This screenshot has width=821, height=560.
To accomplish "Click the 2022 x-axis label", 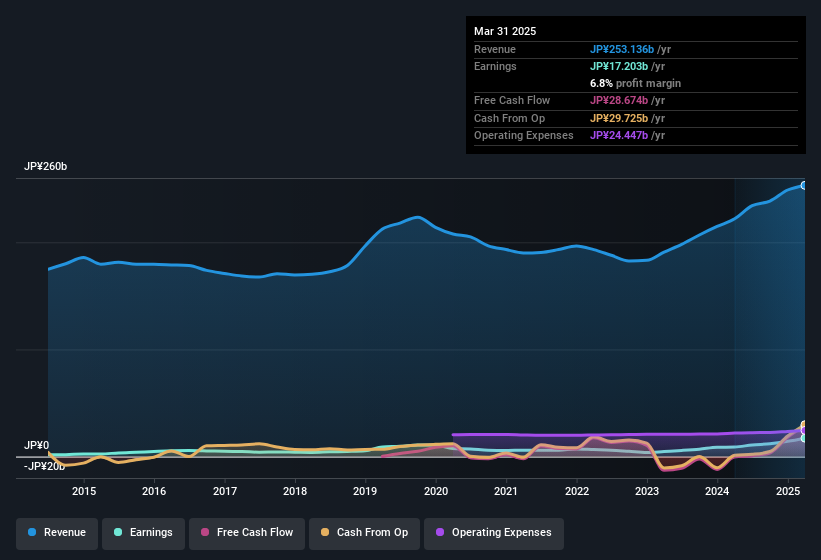I will 576,491.
